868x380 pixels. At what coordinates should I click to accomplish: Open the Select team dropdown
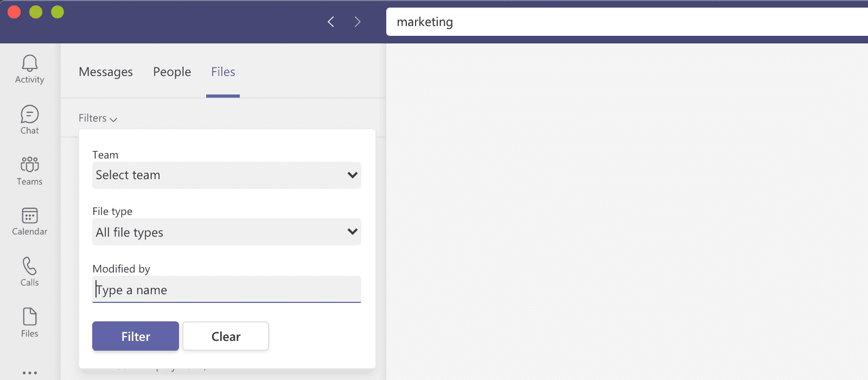click(x=226, y=175)
